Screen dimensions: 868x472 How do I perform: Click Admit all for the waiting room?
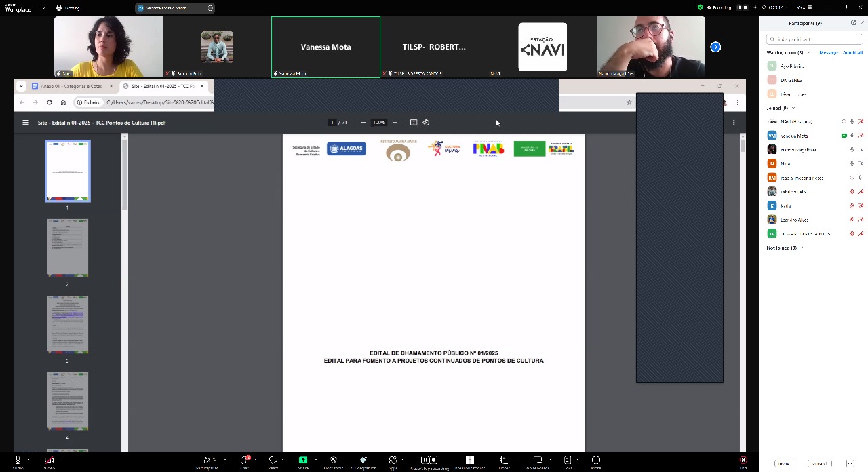point(852,52)
